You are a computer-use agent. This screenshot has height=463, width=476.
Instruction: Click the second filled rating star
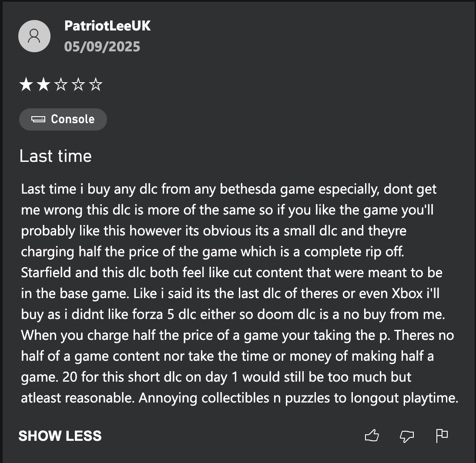pos(43,84)
